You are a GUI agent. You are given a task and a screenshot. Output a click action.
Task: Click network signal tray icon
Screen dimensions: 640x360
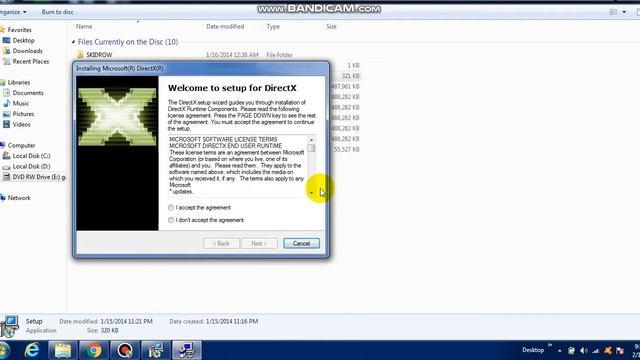coord(596,351)
